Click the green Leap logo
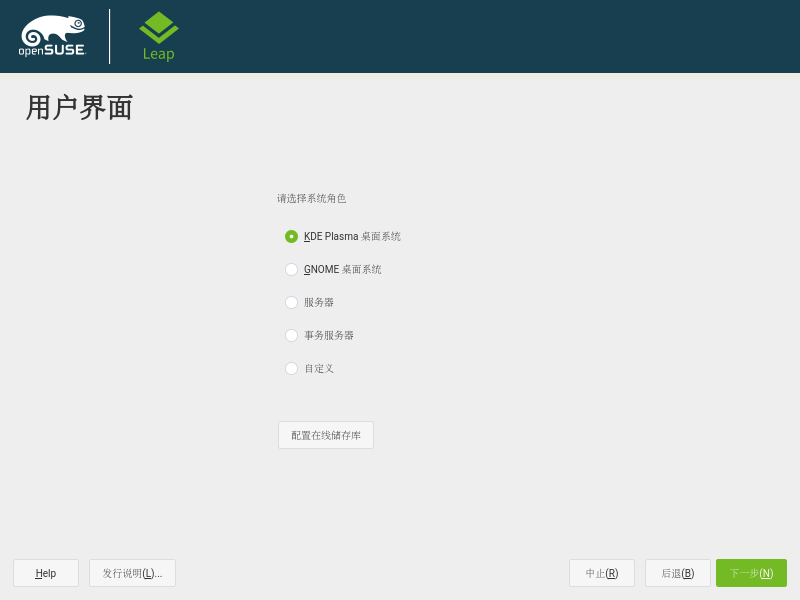 (158, 36)
